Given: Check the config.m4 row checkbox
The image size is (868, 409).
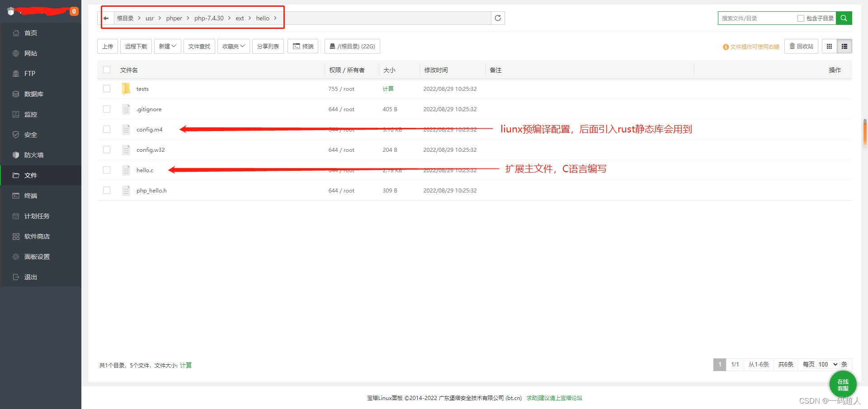Looking at the screenshot, I should tap(107, 129).
